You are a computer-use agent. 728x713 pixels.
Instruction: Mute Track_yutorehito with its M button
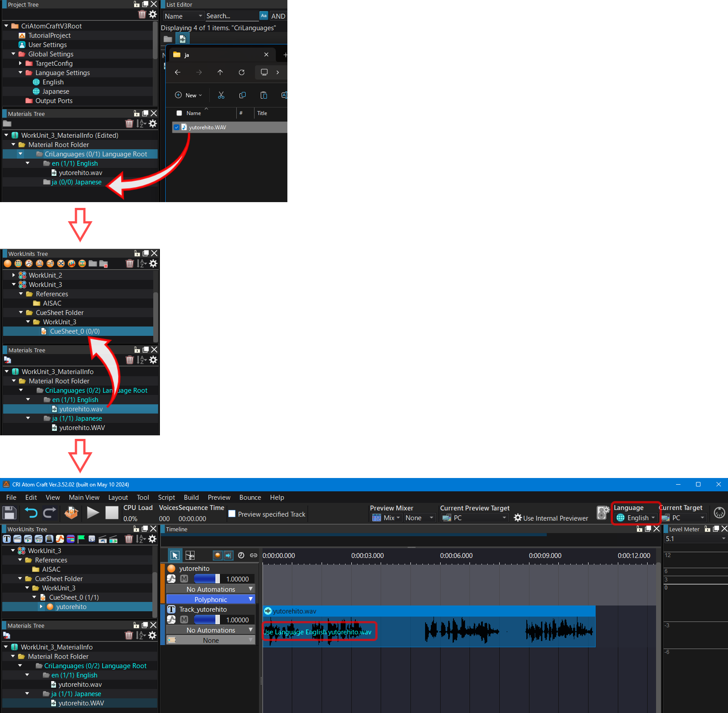point(184,620)
